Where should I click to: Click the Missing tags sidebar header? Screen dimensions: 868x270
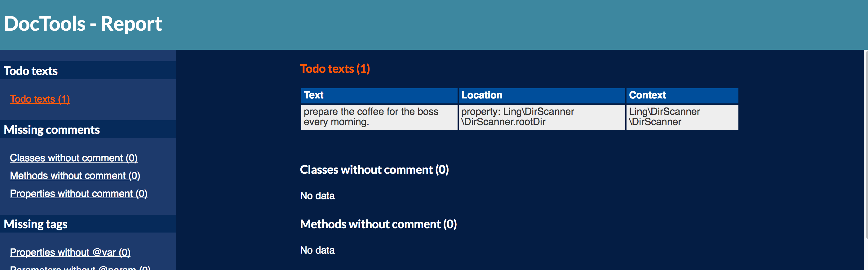[35, 224]
